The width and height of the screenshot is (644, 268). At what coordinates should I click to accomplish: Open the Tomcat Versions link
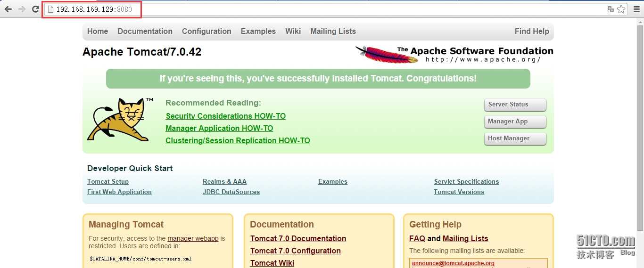click(x=459, y=192)
